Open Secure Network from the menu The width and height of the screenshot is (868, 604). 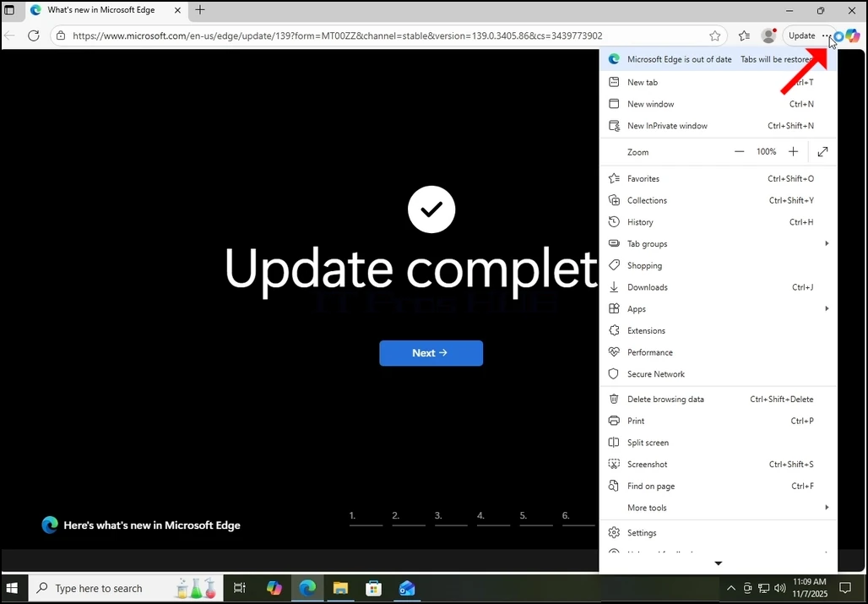718,373
